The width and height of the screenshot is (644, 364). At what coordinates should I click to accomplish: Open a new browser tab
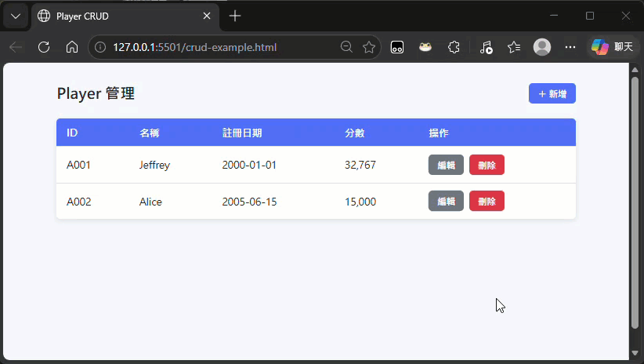[235, 16]
